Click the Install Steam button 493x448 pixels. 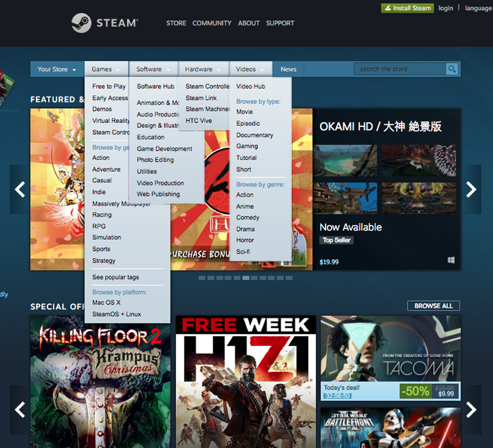[407, 8]
